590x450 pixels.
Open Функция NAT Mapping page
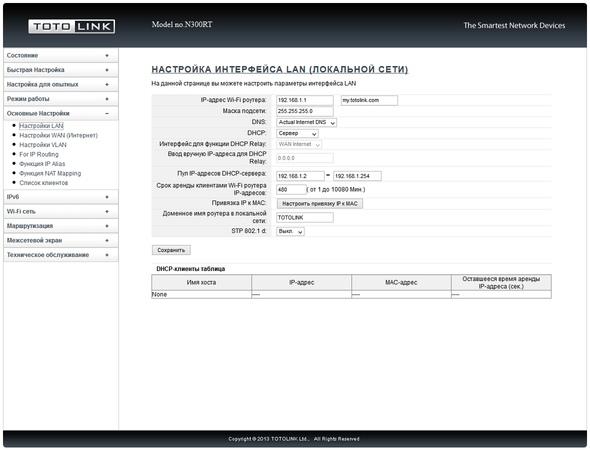[50, 173]
